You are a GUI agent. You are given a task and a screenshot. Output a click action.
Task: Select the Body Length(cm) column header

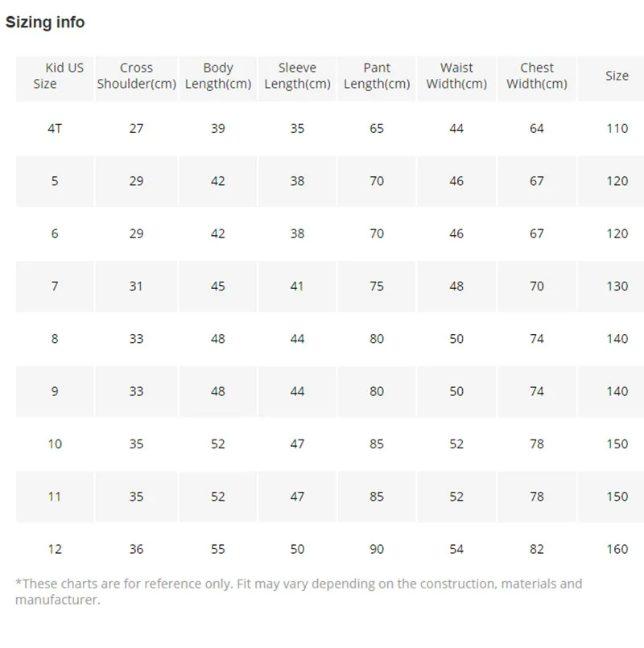click(x=217, y=76)
